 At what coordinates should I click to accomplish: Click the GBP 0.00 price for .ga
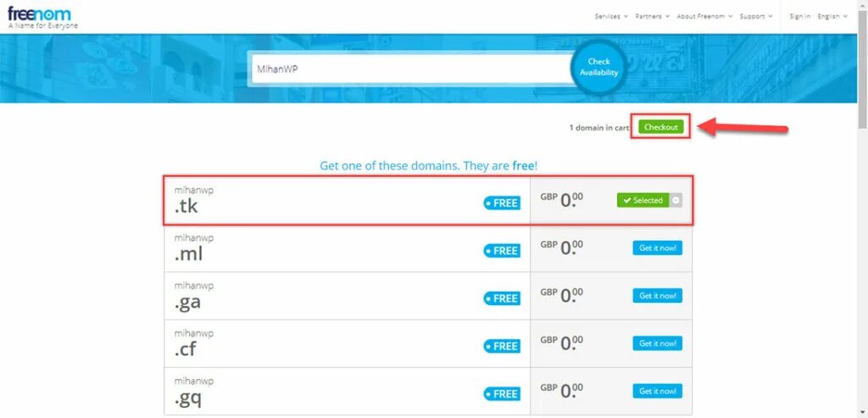[562, 296]
